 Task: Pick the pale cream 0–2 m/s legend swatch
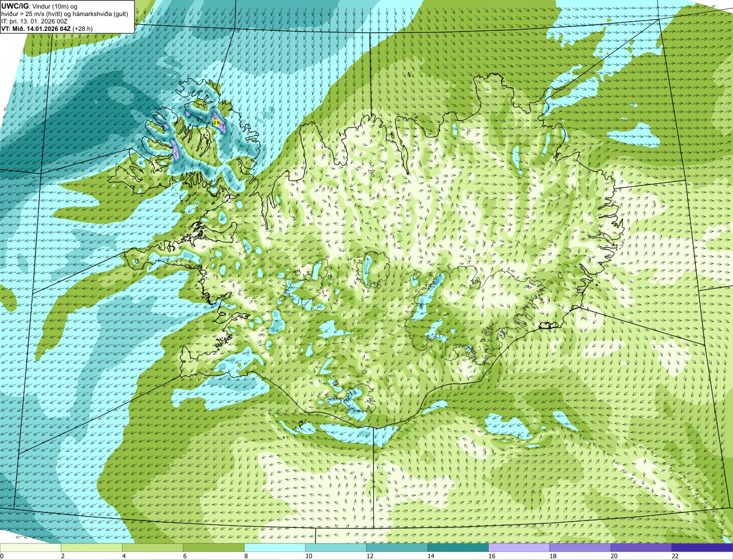pyautogui.click(x=30, y=547)
